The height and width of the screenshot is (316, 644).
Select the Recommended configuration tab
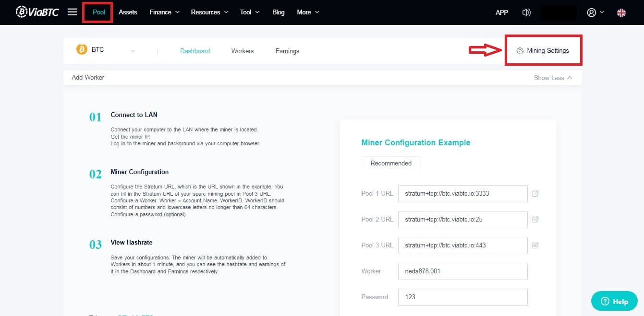pyautogui.click(x=391, y=163)
